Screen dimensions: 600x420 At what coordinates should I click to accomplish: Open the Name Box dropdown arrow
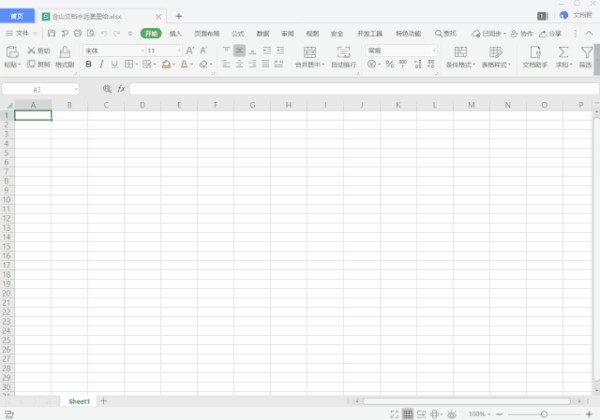[x=76, y=90]
